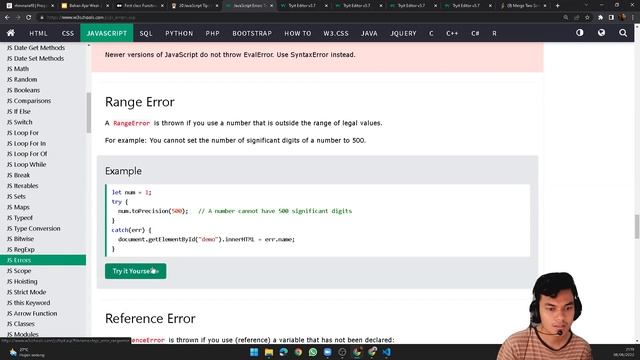Open JS Date Set Methods link

[36, 58]
